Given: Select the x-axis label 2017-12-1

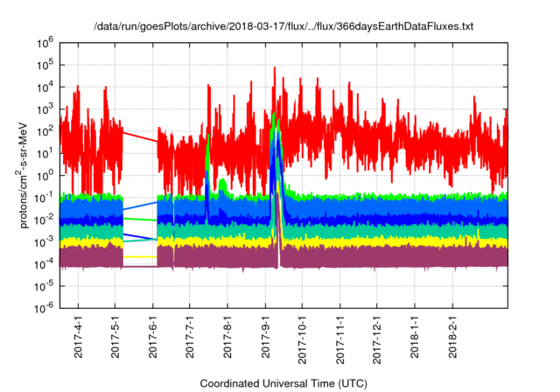Looking at the screenshot, I should point(377,342).
